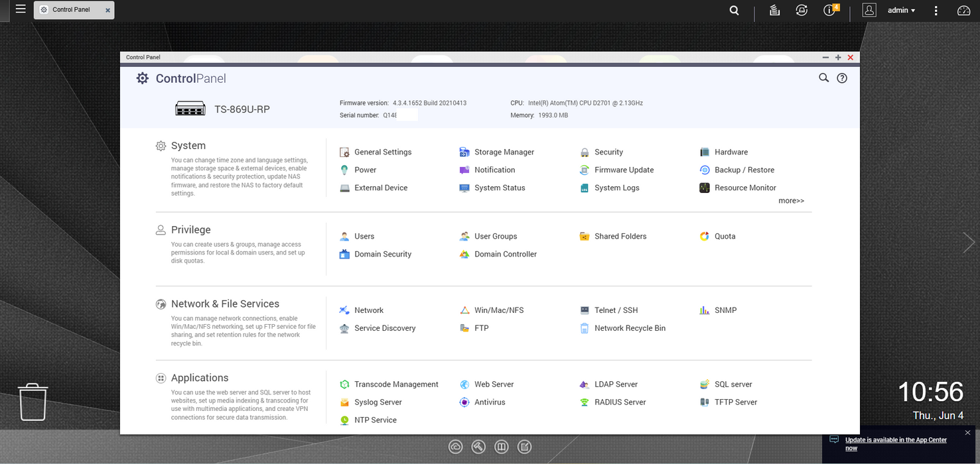This screenshot has height=464, width=980.
Task: Open the Security settings
Action: pos(601,152)
